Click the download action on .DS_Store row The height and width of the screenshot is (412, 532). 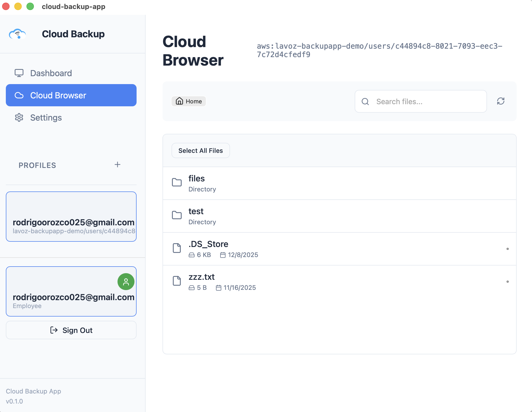507,249
